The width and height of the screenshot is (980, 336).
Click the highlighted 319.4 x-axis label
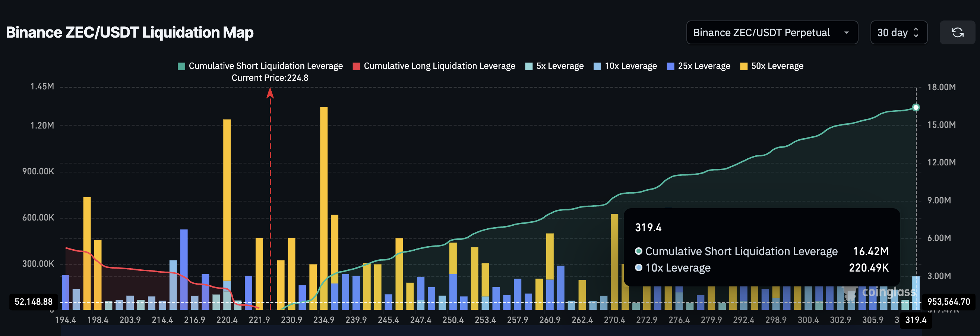[916, 320]
